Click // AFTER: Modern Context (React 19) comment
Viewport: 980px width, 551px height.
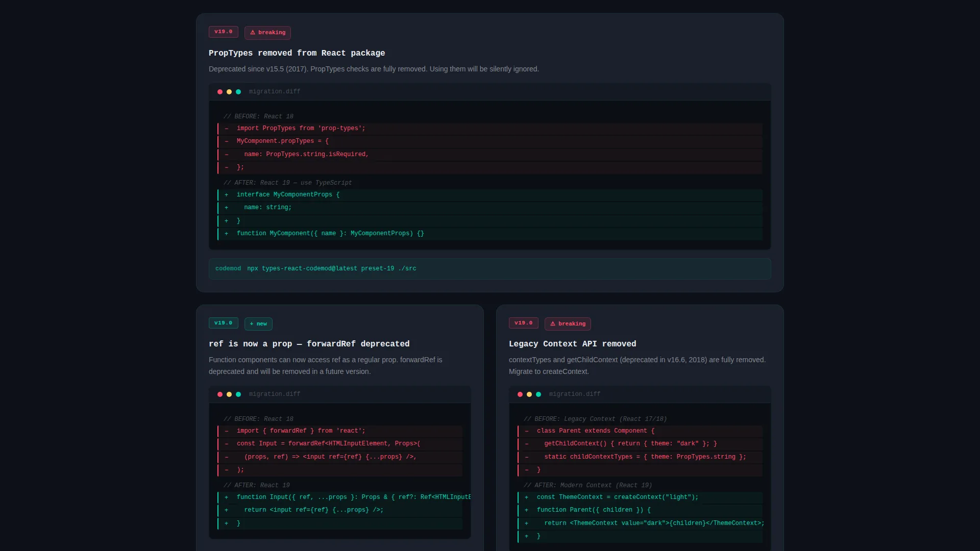click(x=587, y=486)
